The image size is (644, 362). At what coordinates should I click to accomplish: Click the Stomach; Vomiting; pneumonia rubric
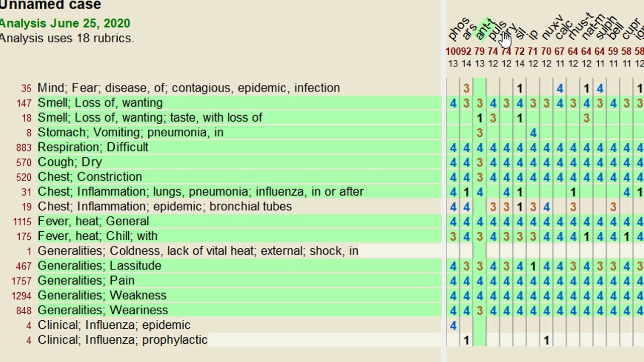coord(130,132)
